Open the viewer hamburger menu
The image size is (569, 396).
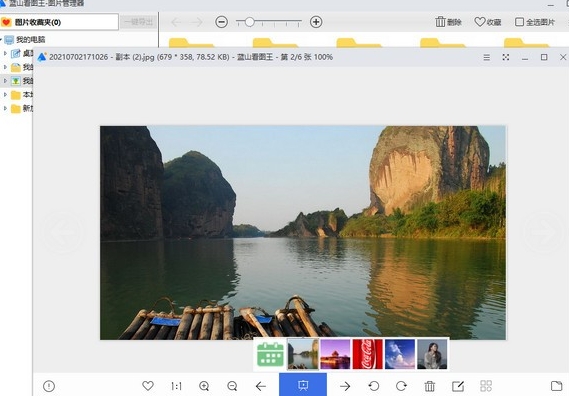coord(487,57)
